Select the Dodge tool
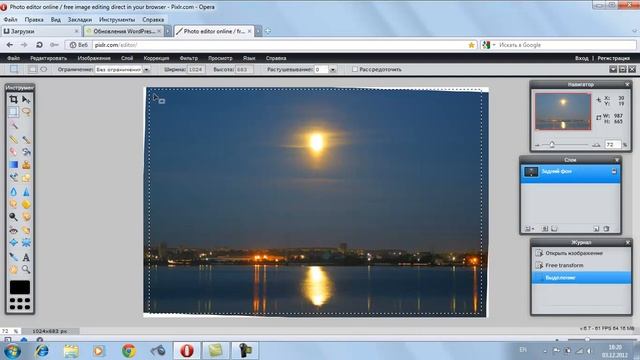 tap(13, 217)
